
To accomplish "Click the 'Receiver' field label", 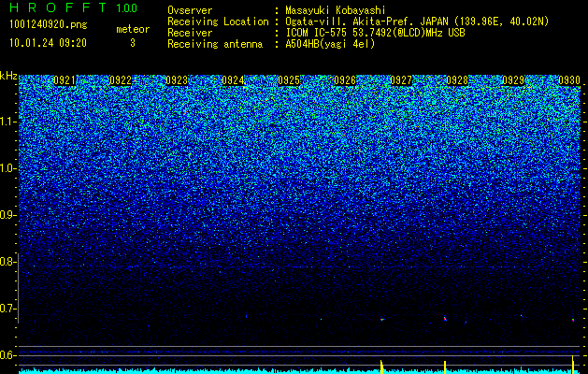I will click(190, 33).
